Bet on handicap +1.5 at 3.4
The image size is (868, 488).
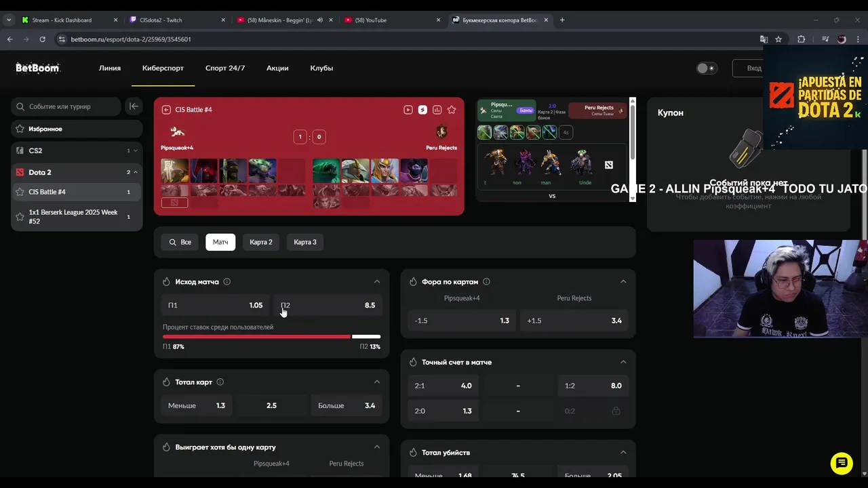(x=574, y=321)
